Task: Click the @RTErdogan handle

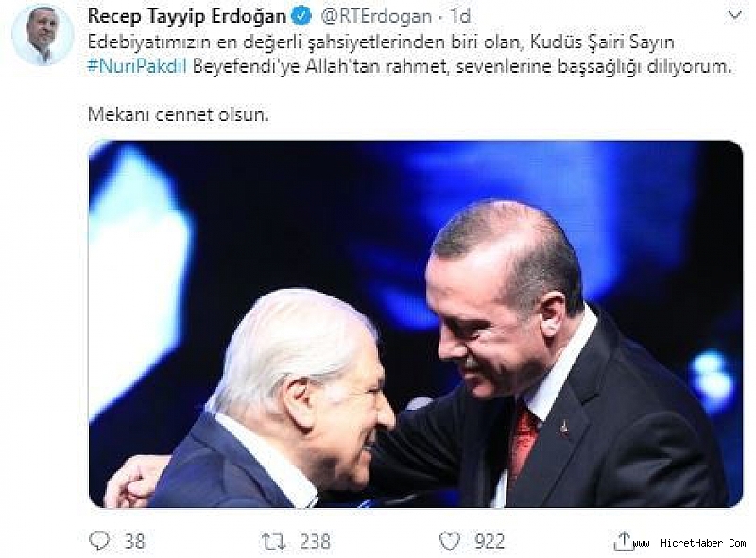Action: pyautogui.click(x=375, y=17)
